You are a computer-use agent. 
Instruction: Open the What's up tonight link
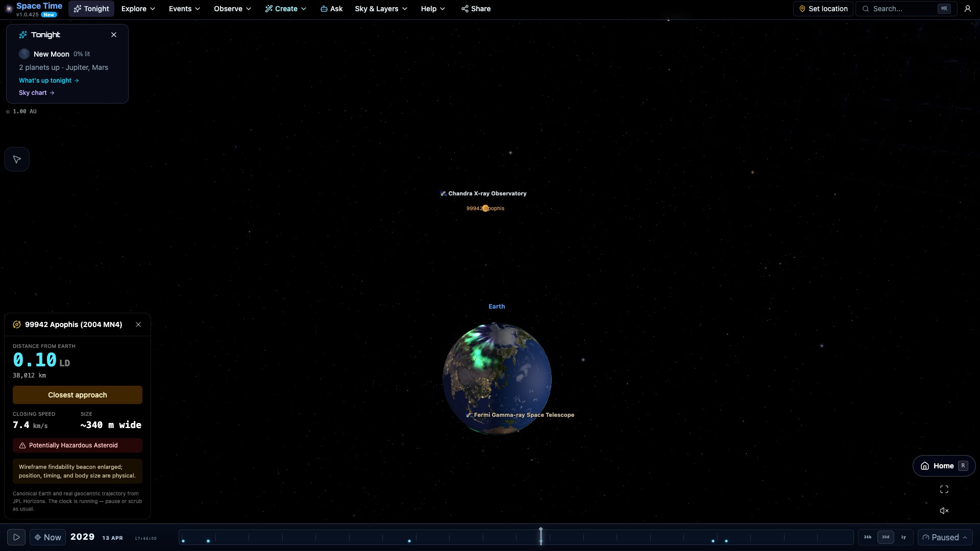point(49,81)
